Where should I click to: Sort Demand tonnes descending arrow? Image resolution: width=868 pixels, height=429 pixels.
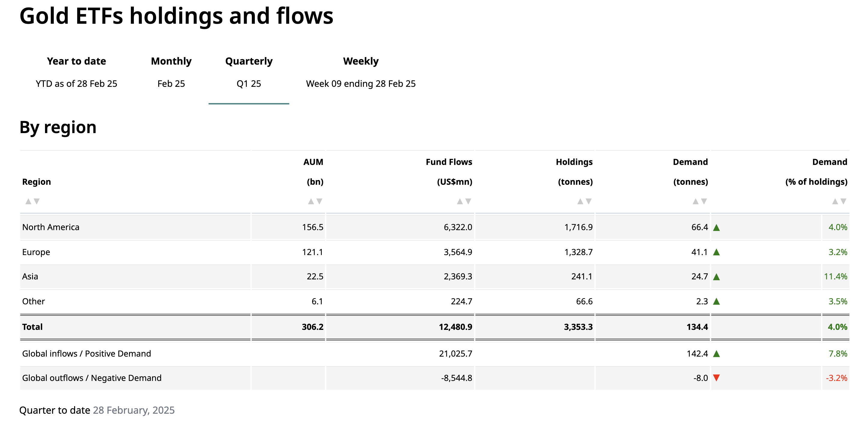tap(704, 201)
